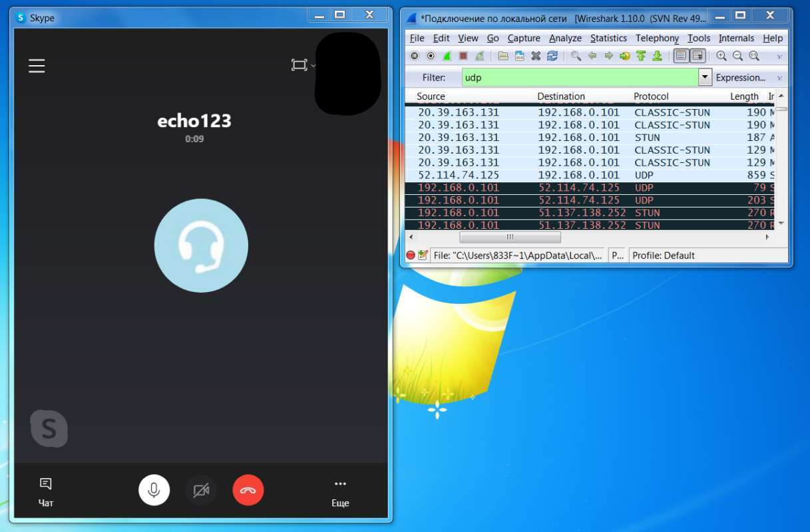
Task: Open the Statistics menu
Action: coord(608,38)
